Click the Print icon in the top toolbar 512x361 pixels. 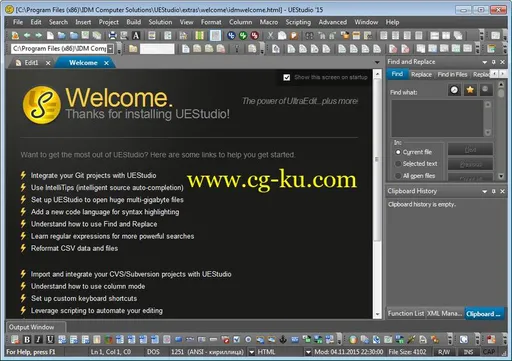(113, 35)
